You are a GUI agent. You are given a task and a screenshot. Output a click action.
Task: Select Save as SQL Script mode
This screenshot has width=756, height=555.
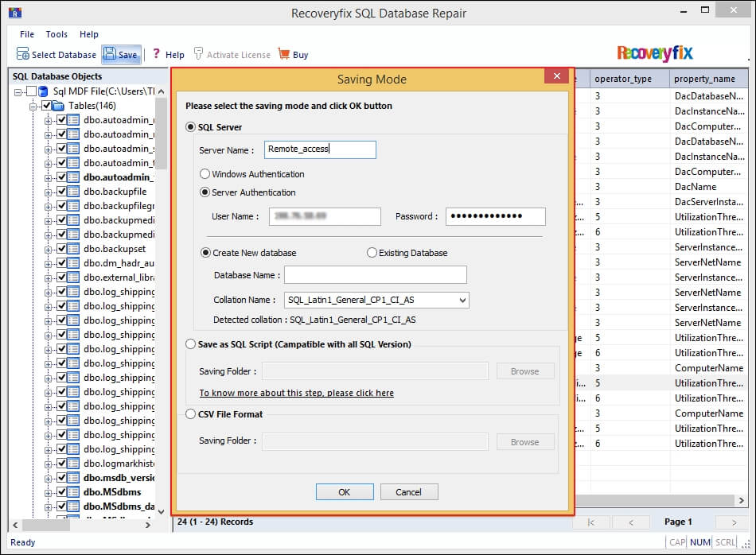point(191,344)
